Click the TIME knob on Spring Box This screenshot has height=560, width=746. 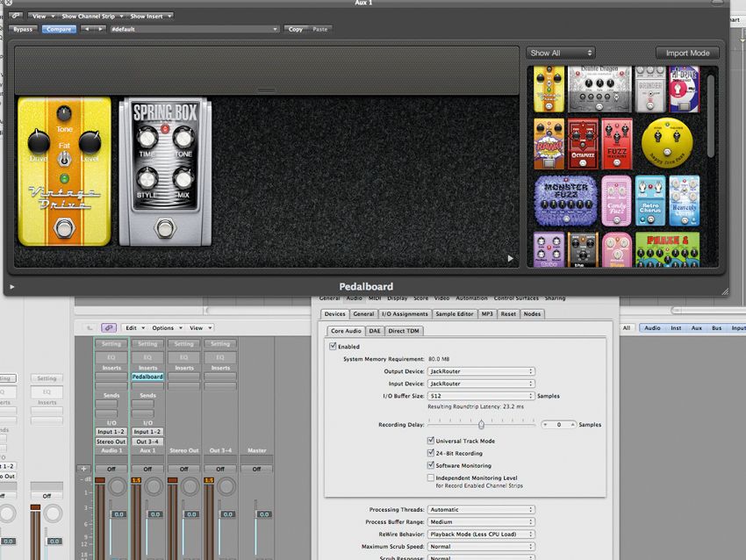tap(147, 138)
